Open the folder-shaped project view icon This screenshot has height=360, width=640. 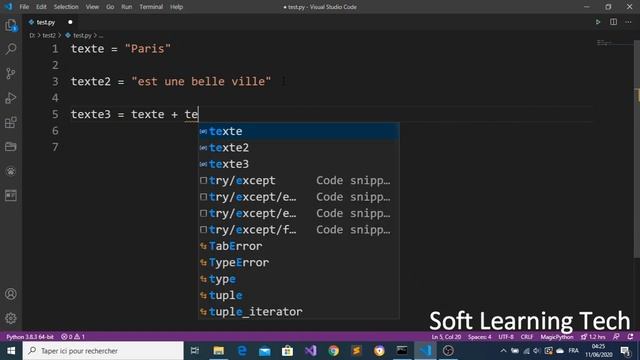[x=11, y=147]
